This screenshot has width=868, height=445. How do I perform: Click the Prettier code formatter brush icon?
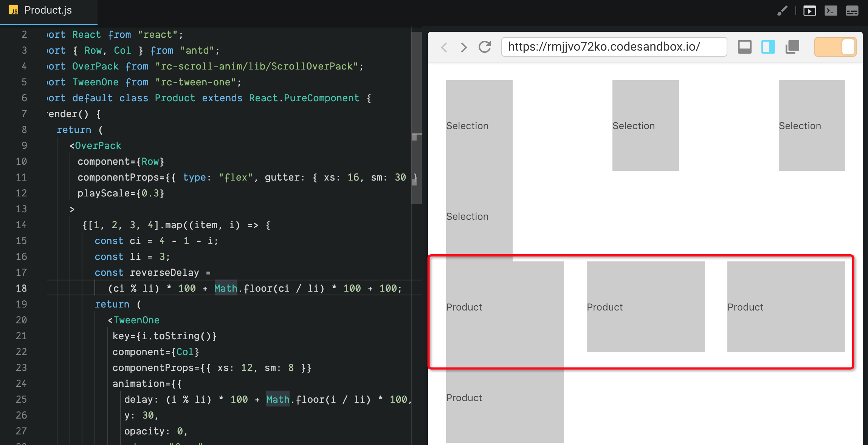783,10
